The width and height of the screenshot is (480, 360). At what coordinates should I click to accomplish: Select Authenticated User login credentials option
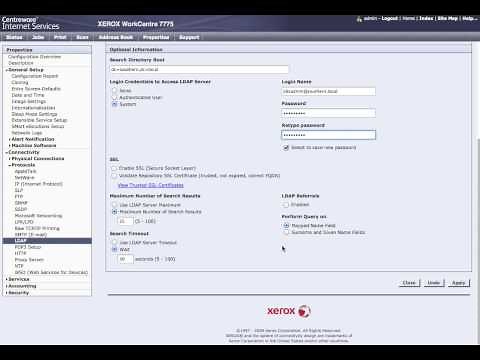click(x=115, y=97)
